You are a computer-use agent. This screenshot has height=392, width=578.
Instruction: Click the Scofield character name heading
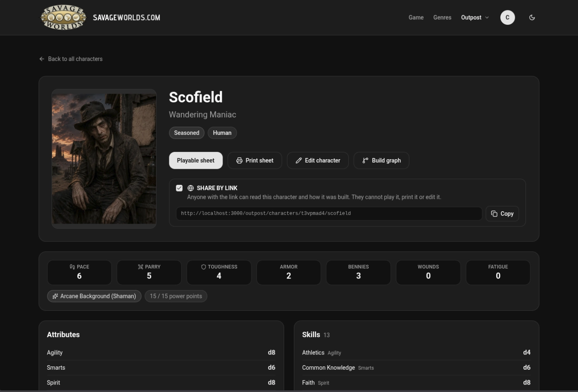click(196, 97)
